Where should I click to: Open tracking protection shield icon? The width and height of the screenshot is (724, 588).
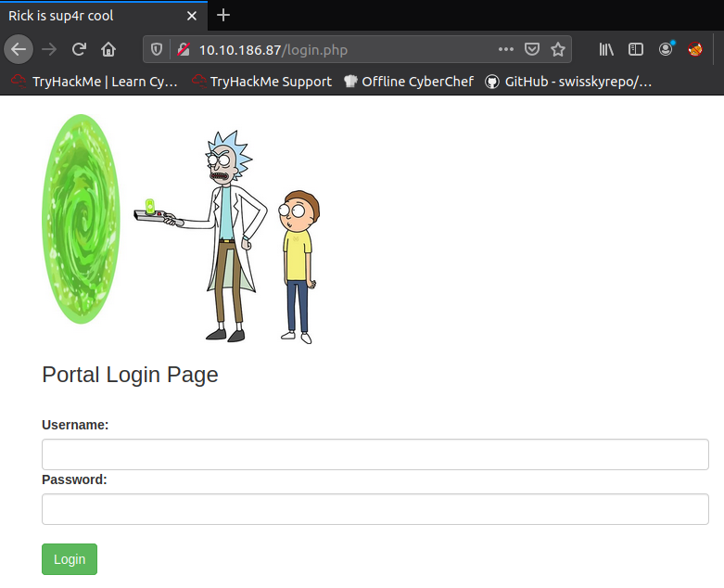click(x=157, y=49)
